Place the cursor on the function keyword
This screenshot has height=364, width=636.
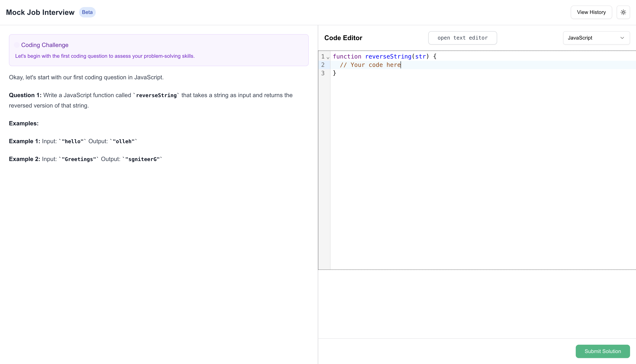click(347, 56)
